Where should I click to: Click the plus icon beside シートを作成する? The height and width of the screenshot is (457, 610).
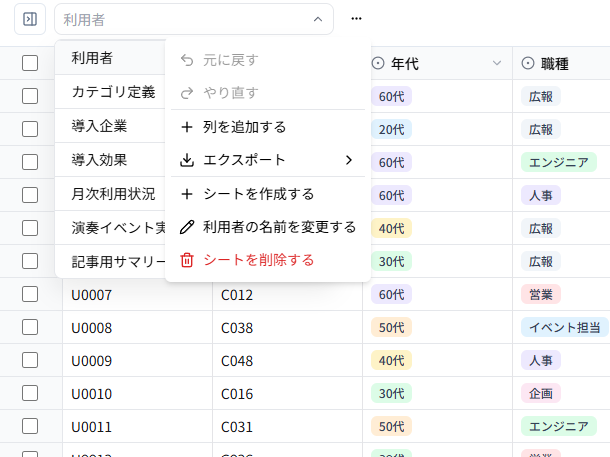click(187, 194)
